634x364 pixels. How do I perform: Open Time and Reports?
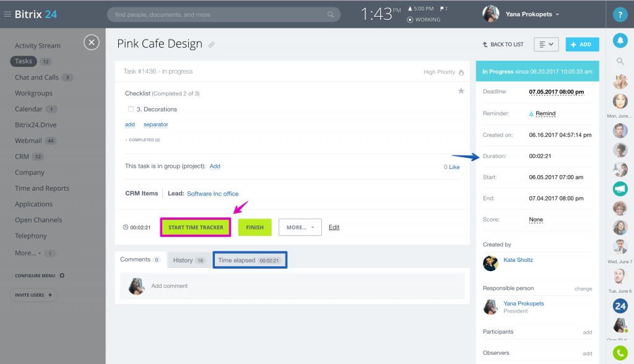[42, 188]
